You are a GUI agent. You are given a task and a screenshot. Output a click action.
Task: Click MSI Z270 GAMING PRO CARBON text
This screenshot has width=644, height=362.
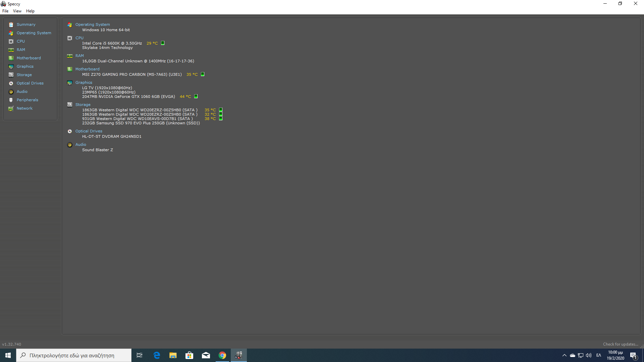pyautogui.click(x=132, y=75)
